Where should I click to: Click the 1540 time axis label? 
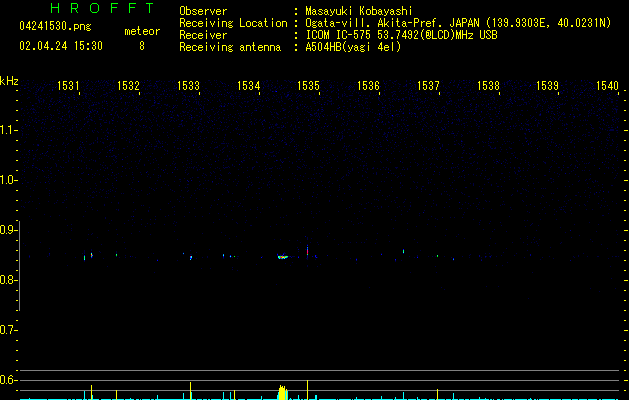pos(607,86)
